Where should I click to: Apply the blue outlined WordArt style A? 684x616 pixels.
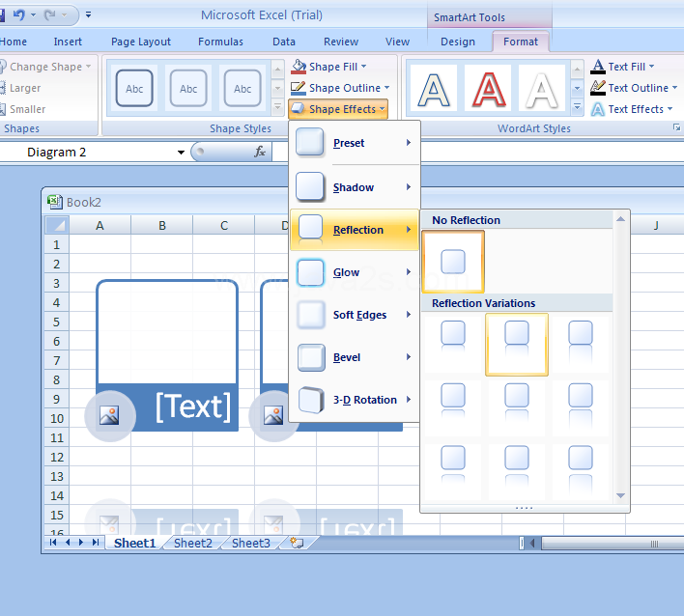click(x=434, y=90)
